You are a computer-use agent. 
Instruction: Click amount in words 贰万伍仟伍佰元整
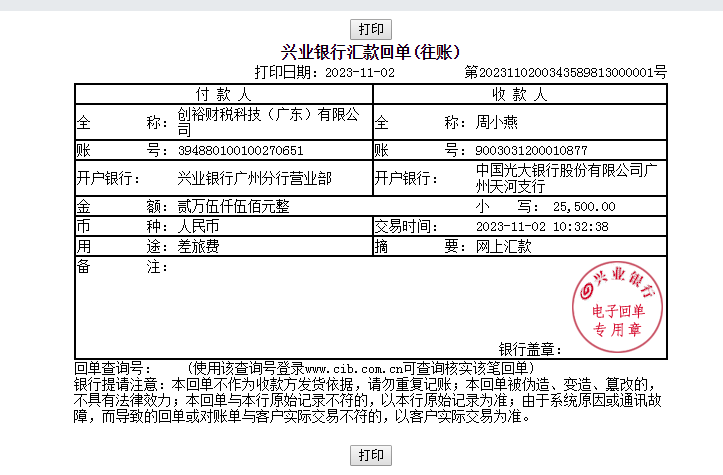point(233,207)
